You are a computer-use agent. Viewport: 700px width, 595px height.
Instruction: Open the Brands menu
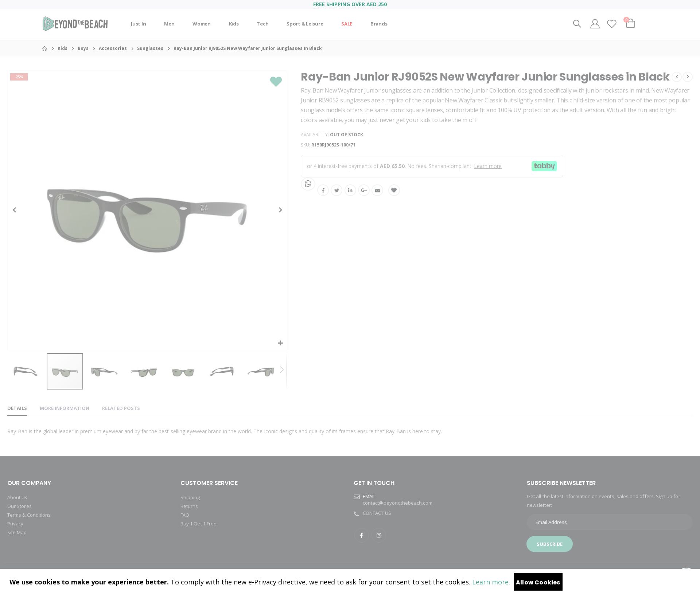tap(379, 24)
